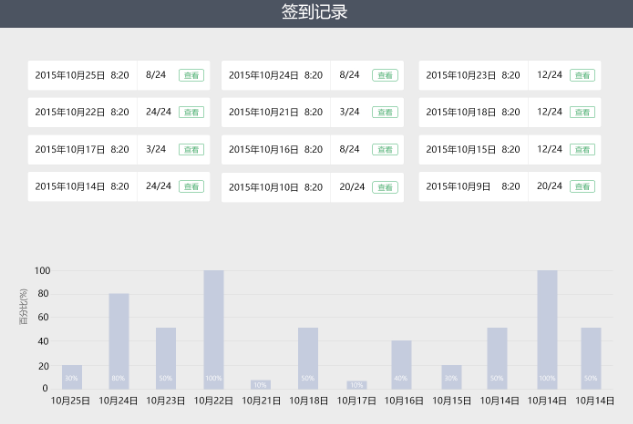Select the chart bar above 10月15日
This screenshot has height=424, width=633.
451,377
